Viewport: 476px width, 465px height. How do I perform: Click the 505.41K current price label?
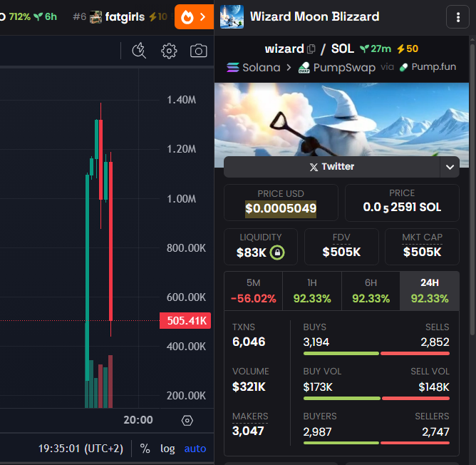tap(185, 321)
